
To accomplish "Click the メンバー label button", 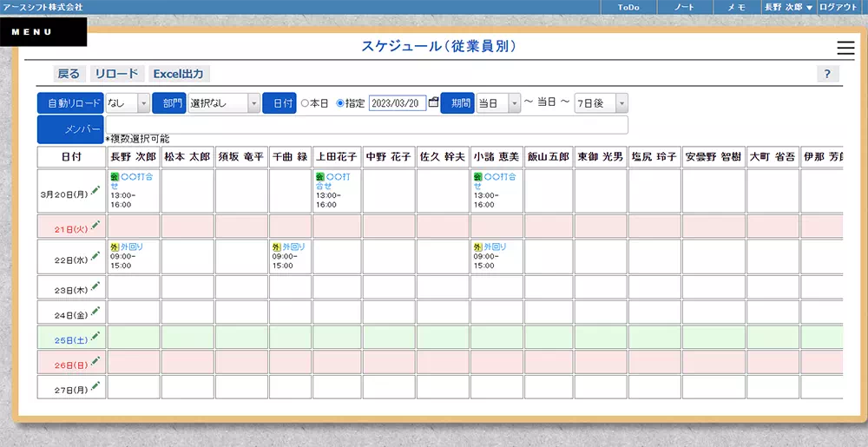I will tap(70, 129).
